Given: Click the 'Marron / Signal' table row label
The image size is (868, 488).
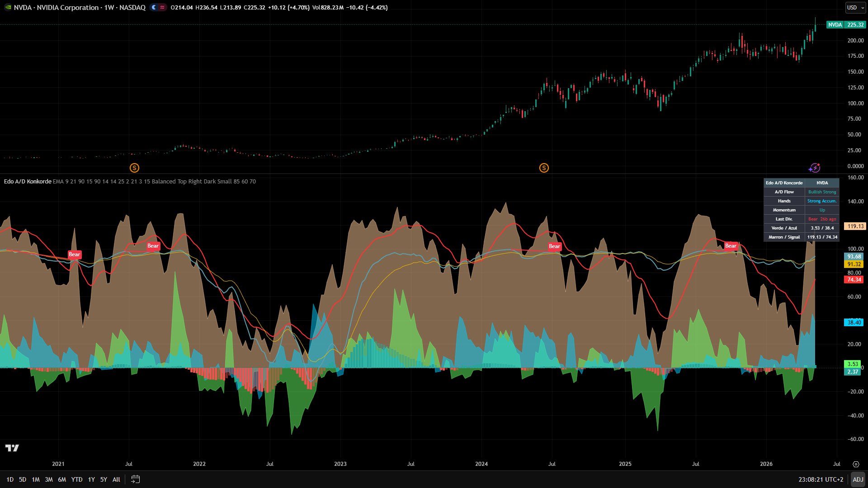Looking at the screenshot, I should click(x=784, y=237).
